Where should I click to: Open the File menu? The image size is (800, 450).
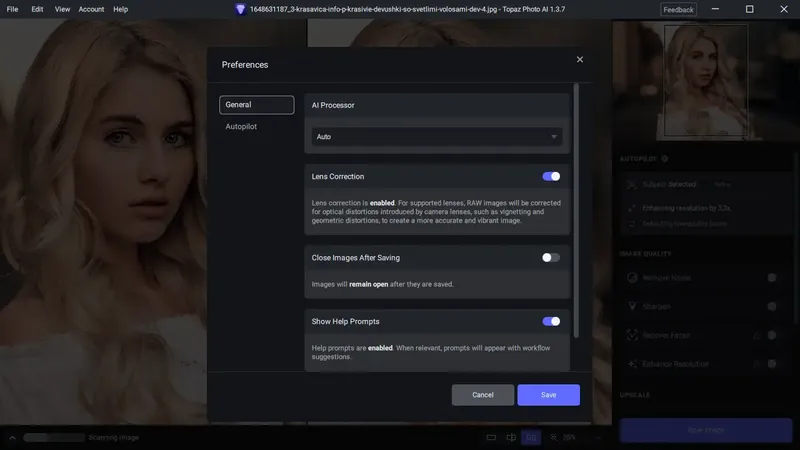click(12, 9)
